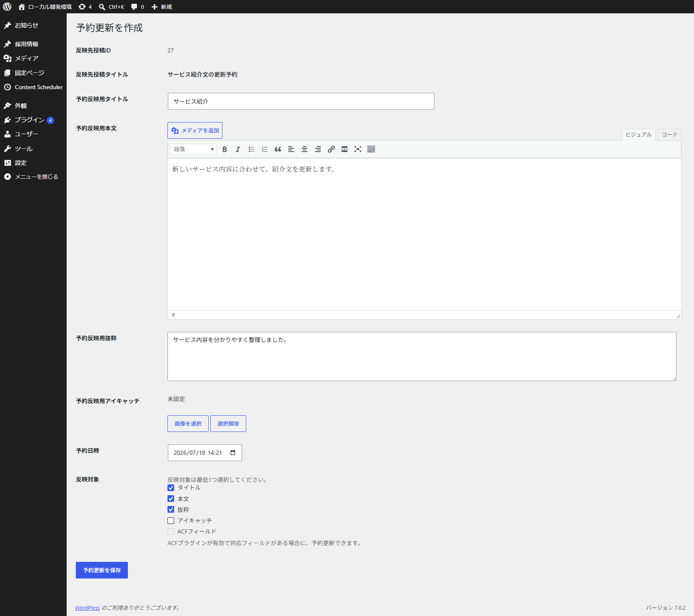
Task: Align text left
Action: [x=291, y=149]
